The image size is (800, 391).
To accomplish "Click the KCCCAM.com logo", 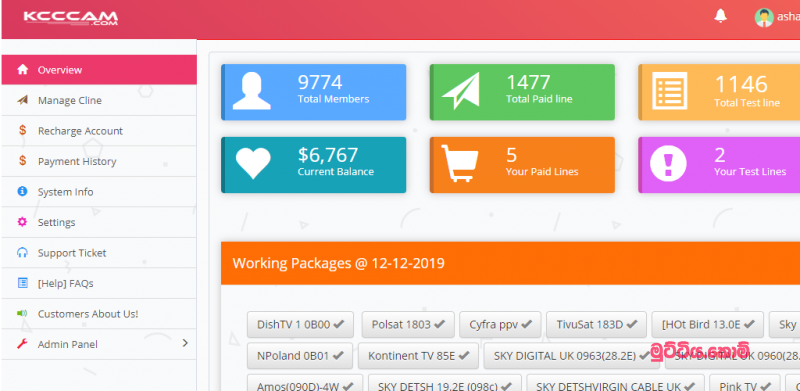I will [x=70, y=18].
